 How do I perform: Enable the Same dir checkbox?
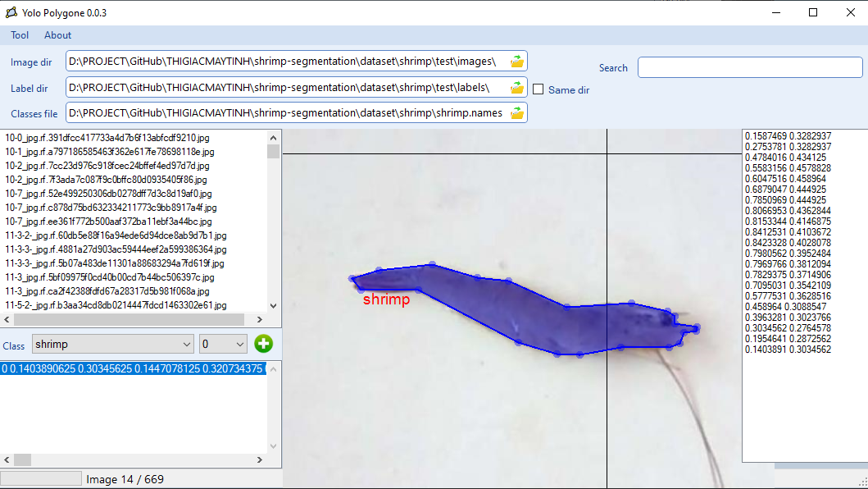(539, 90)
